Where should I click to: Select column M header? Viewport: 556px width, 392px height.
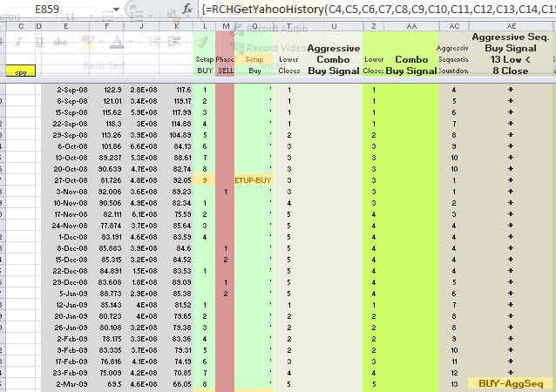[226, 26]
